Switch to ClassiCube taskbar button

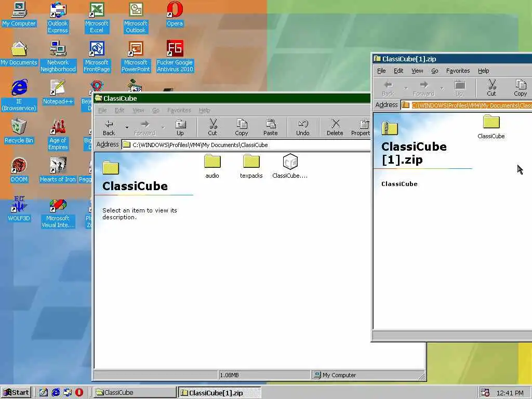click(x=134, y=393)
